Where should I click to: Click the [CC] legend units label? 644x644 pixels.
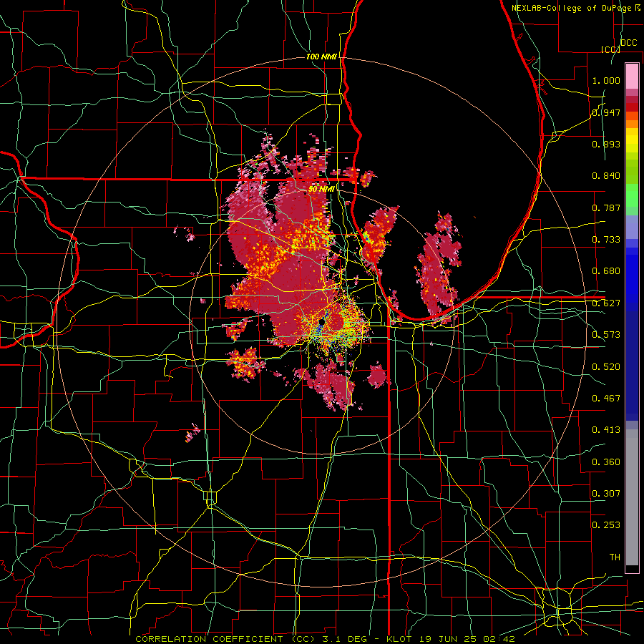610,49
